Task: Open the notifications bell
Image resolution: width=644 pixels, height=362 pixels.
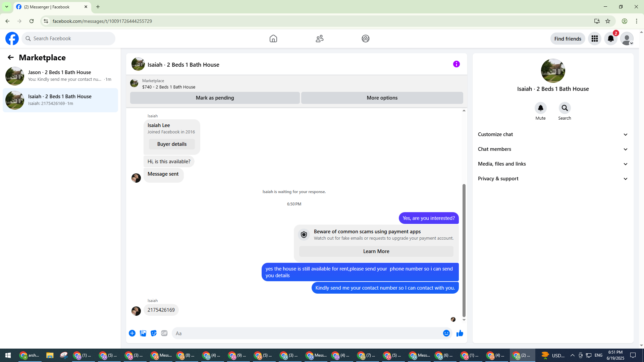Action: pyautogui.click(x=611, y=39)
